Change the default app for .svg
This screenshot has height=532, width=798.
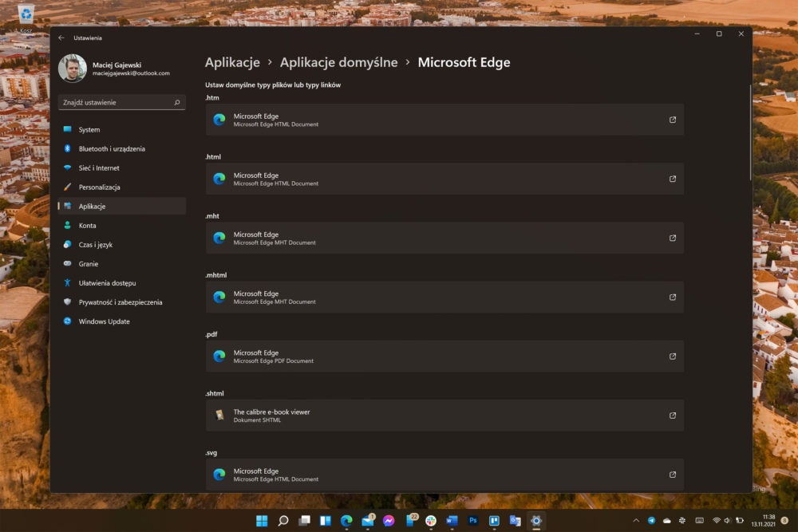pyautogui.click(x=444, y=474)
